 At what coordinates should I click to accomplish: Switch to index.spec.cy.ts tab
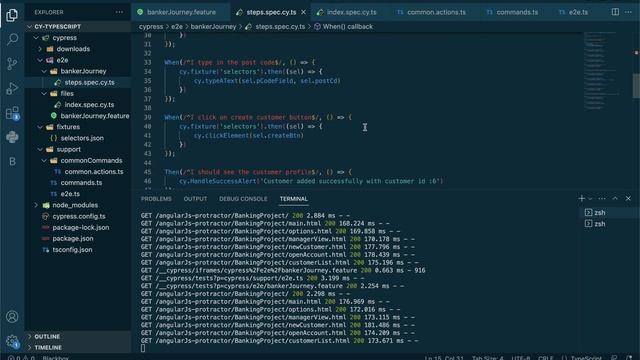[x=351, y=12]
